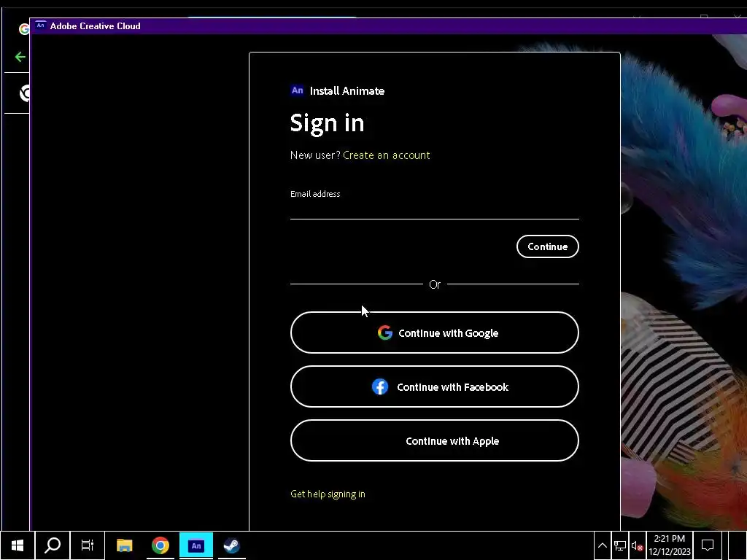Open Task View on the taskbar
The height and width of the screenshot is (560, 747).
[88, 545]
